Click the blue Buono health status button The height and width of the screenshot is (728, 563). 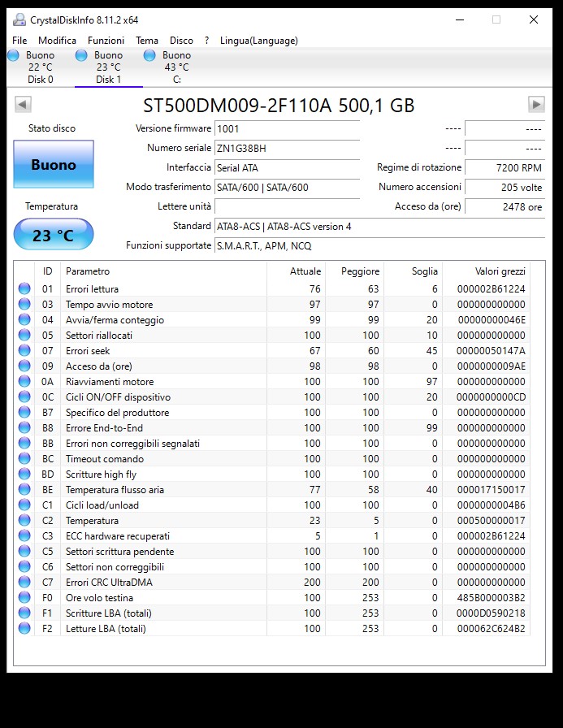pos(54,164)
